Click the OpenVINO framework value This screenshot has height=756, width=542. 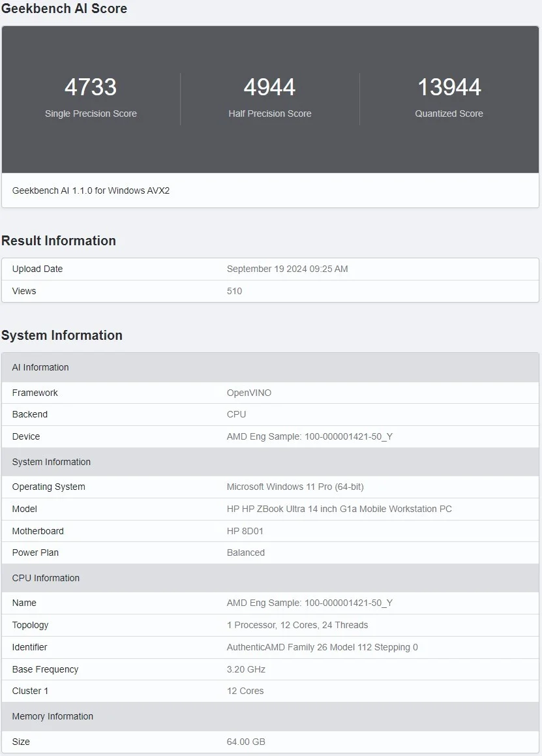[248, 393]
